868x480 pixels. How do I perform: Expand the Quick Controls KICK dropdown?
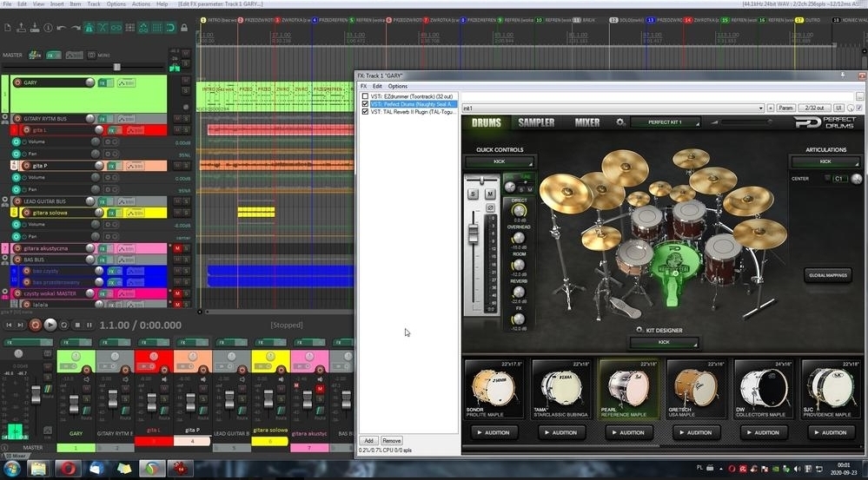coord(500,161)
